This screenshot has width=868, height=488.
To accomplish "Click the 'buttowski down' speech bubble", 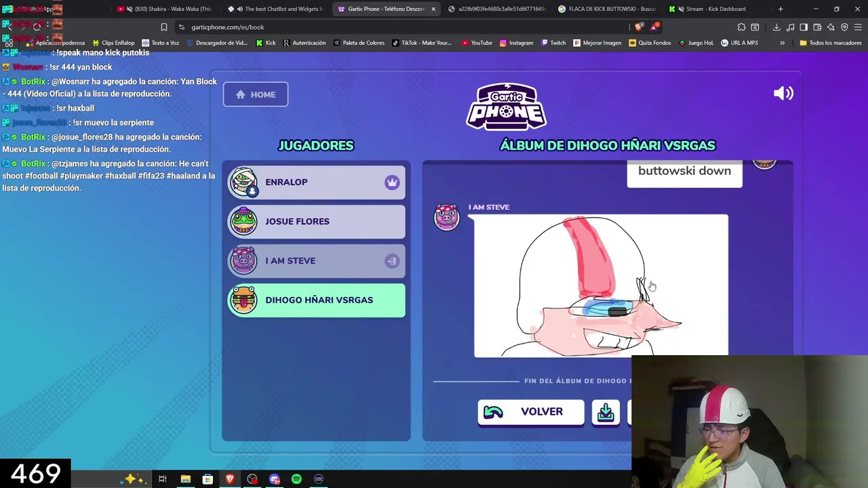I will coord(684,172).
